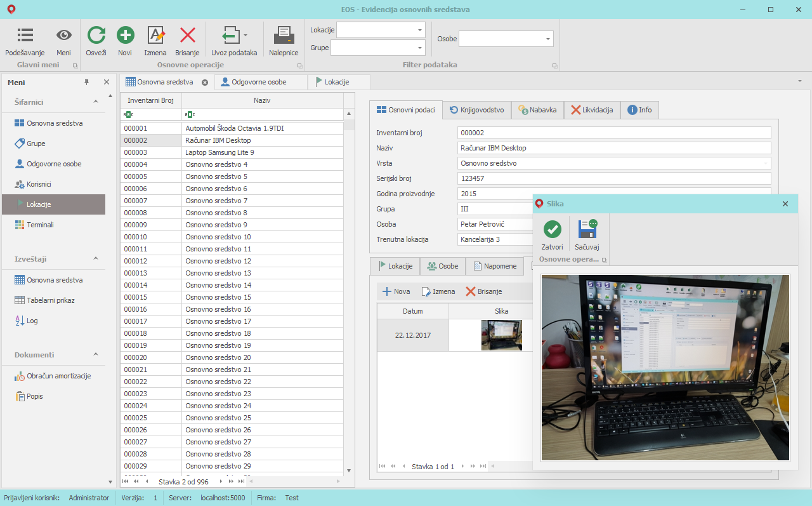Image resolution: width=812 pixels, height=506 pixels.
Task: Save the picture using Sačuvaj
Action: [x=587, y=235]
